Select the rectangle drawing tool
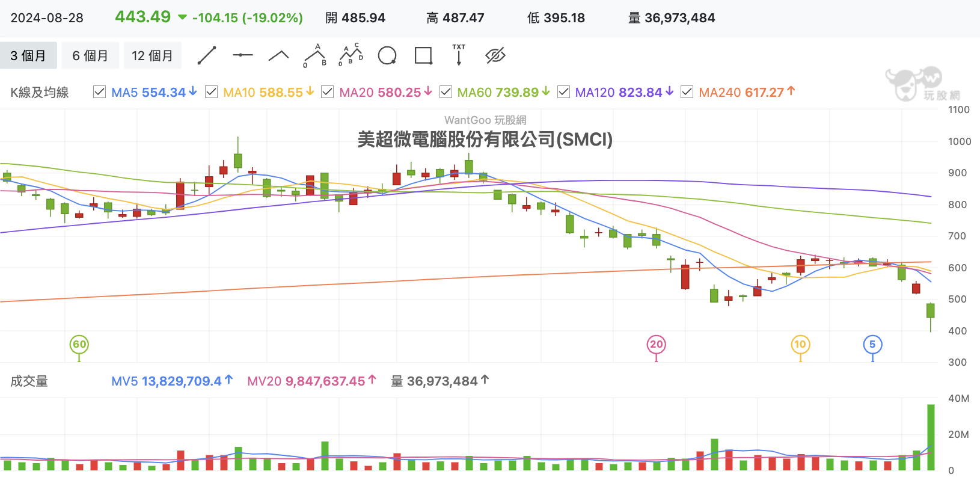This screenshot has height=480, width=980. [423, 56]
